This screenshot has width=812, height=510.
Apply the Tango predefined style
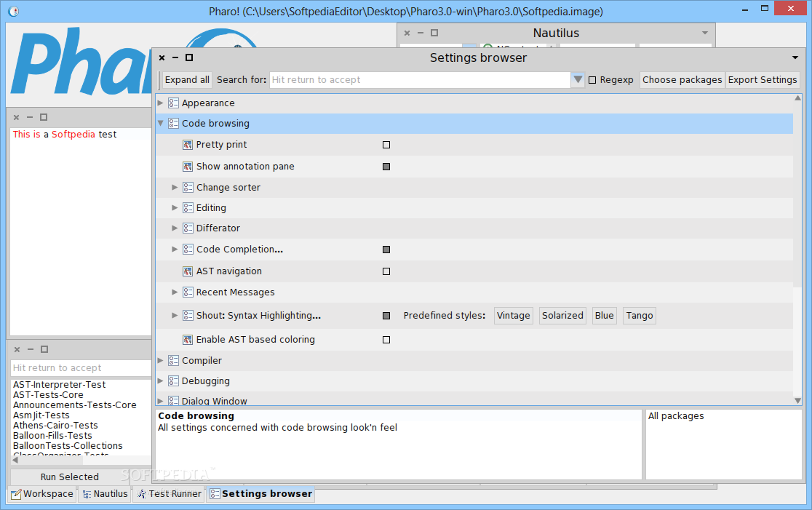pyautogui.click(x=640, y=316)
